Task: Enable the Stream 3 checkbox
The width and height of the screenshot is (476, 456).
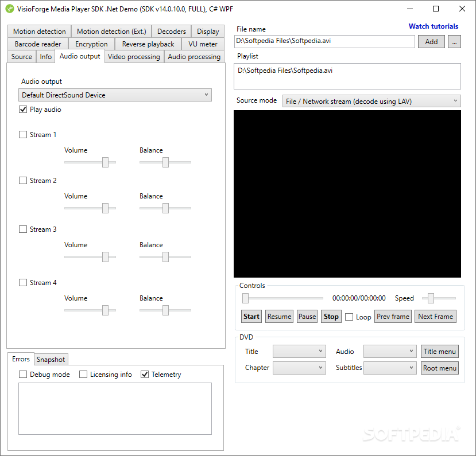Action: point(23,229)
